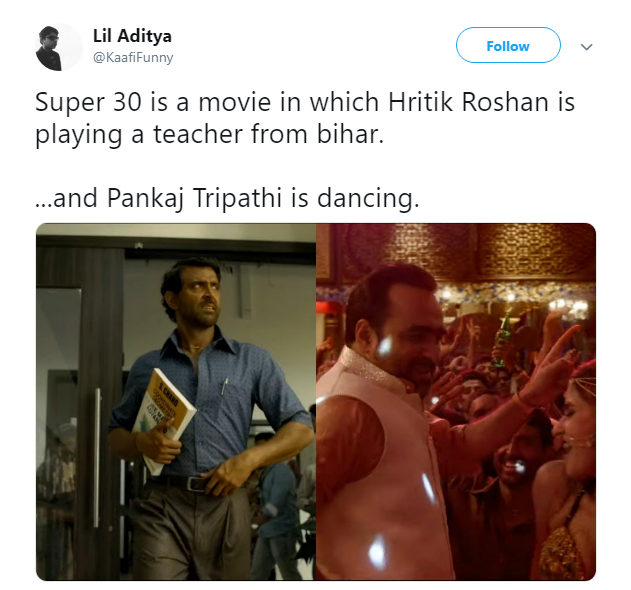This screenshot has width=631, height=590.
Task: Click the S. Chand book in left photo
Action: click(x=163, y=421)
